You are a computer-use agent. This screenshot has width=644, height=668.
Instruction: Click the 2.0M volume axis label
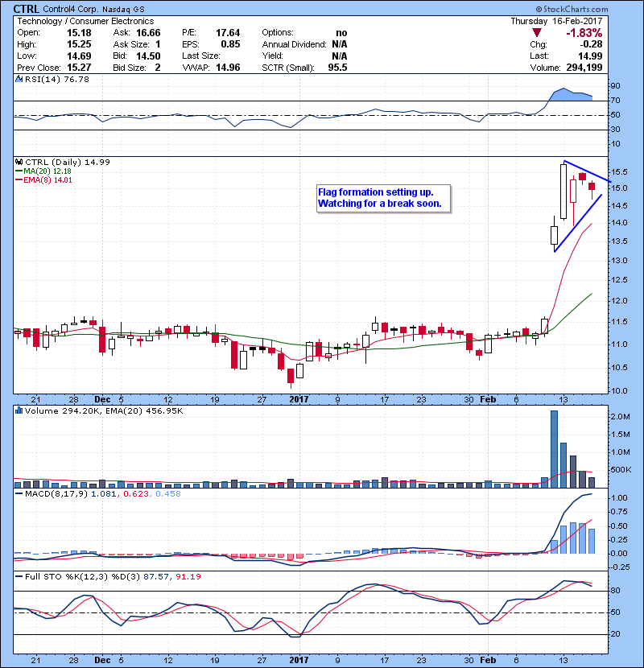pyautogui.click(x=621, y=416)
